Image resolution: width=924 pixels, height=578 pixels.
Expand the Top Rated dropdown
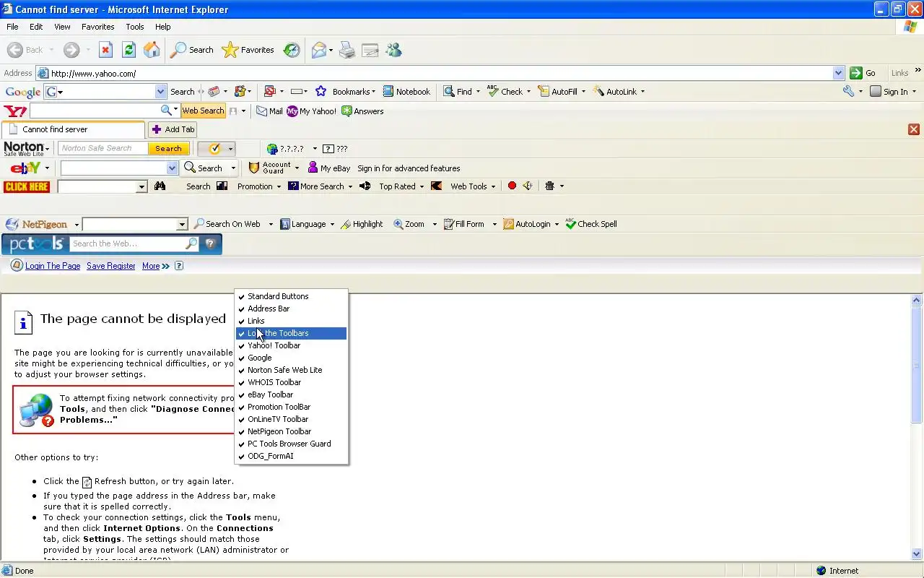click(422, 186)
